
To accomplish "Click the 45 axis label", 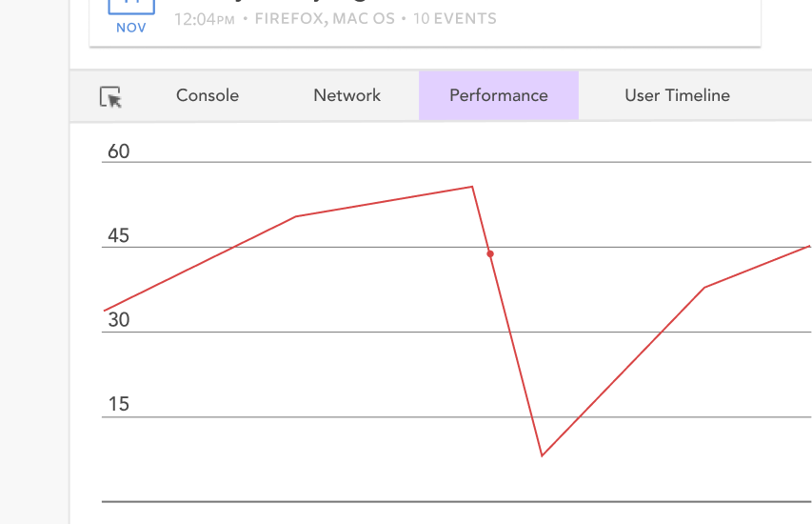I will click(119, 236).
